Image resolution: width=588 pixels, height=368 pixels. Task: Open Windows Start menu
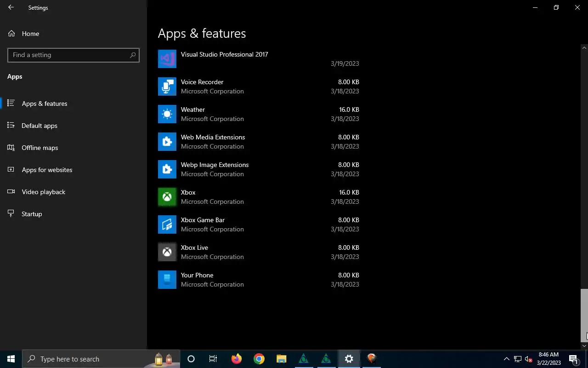click(11, 359)
